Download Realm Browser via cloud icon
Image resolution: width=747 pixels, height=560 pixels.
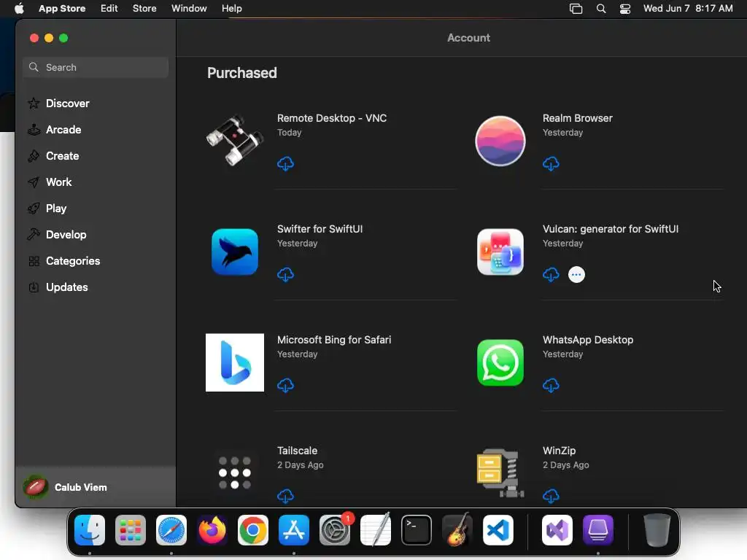pyautogui.click(x=551, y=164)
